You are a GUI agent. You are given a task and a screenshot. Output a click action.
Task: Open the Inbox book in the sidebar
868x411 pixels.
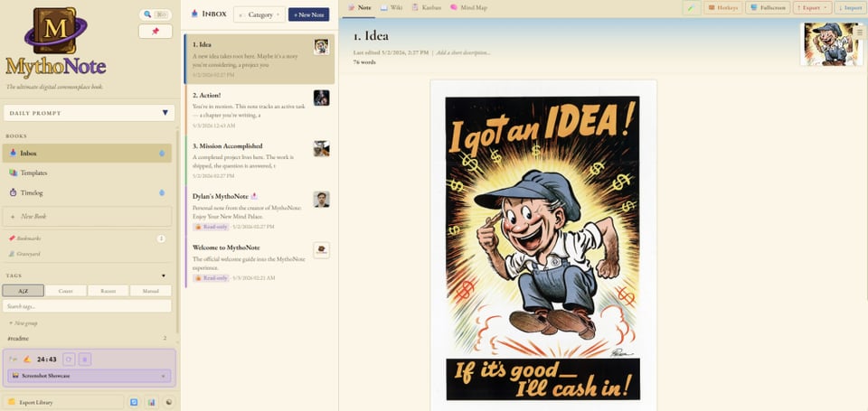tap(87, 154)
